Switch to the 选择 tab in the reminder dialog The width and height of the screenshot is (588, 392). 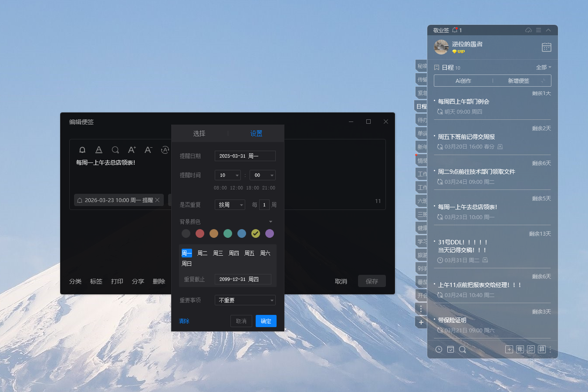click(199, 134)
